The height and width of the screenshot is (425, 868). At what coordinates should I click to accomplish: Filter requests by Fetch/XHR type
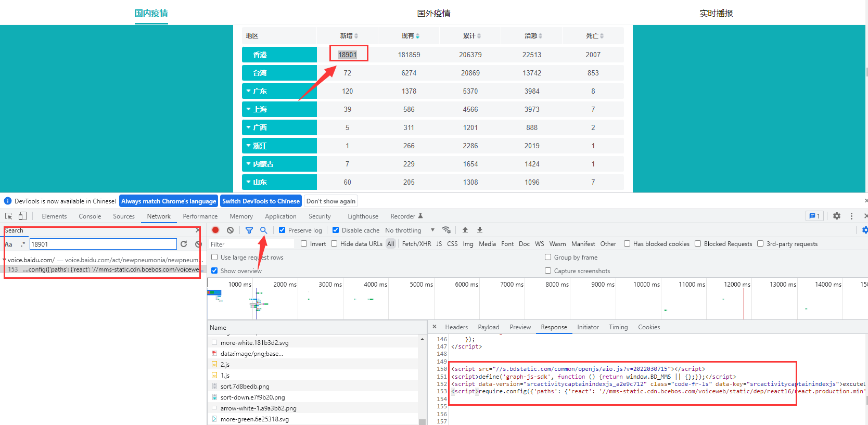pyautogui.click(x=416, y=244)
